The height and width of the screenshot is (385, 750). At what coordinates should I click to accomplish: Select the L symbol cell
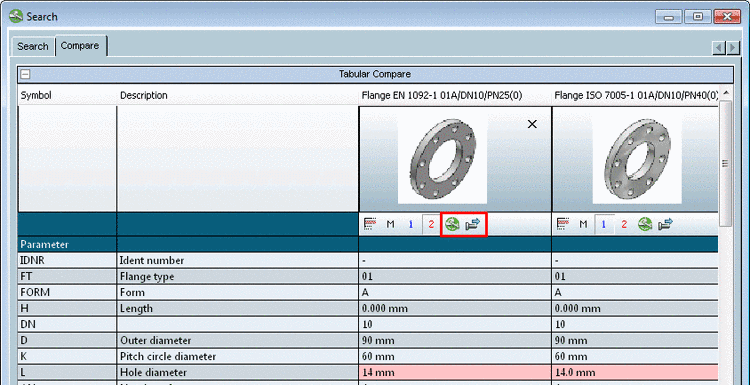coord(67,372)
